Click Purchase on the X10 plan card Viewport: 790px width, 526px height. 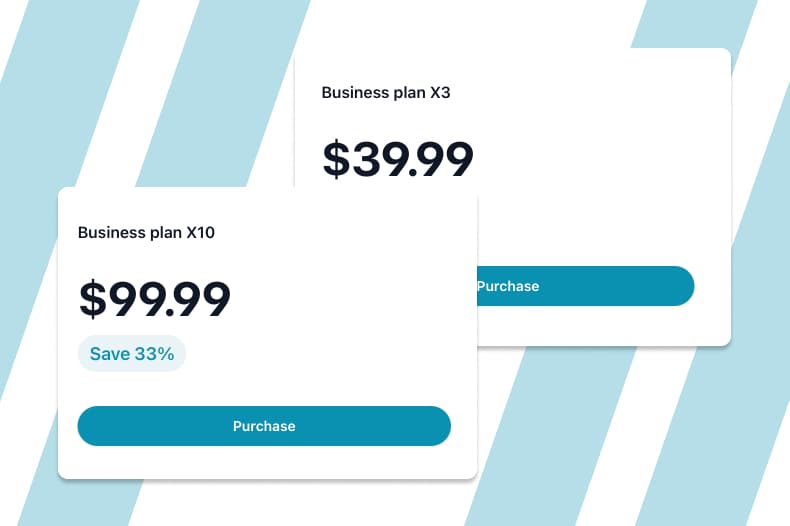pyautogui.click(x=264, y=426)
